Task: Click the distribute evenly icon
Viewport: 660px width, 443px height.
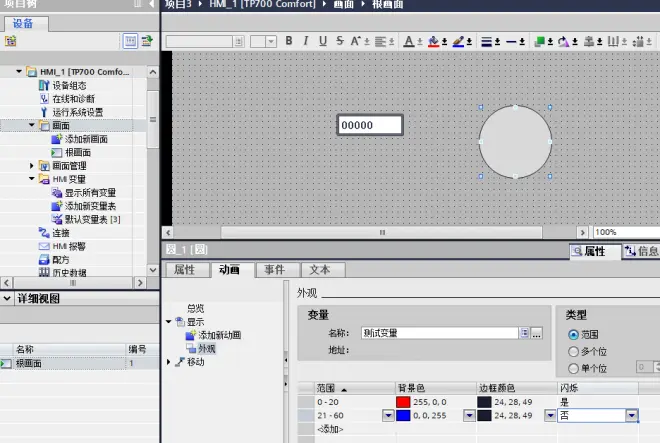Action: (x=613, y=41)
